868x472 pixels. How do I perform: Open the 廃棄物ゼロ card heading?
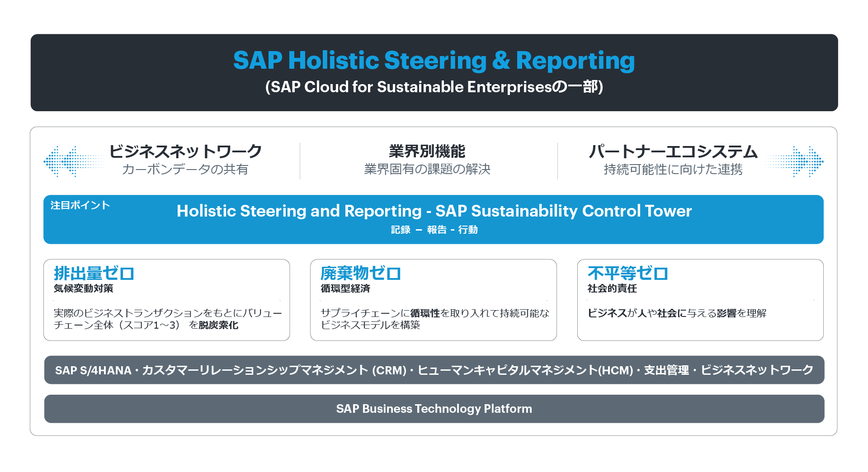tap(361, 274)
